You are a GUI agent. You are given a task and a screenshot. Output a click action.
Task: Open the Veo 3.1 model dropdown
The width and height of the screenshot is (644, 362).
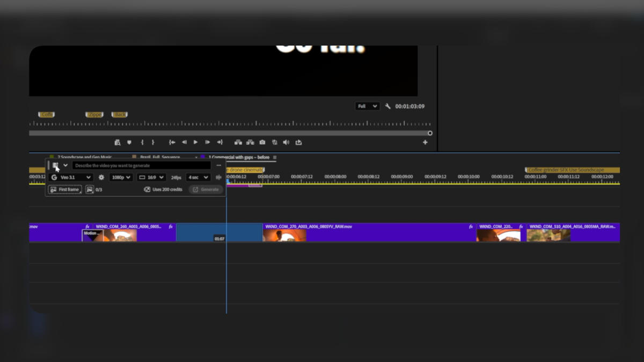click(71, 177)
